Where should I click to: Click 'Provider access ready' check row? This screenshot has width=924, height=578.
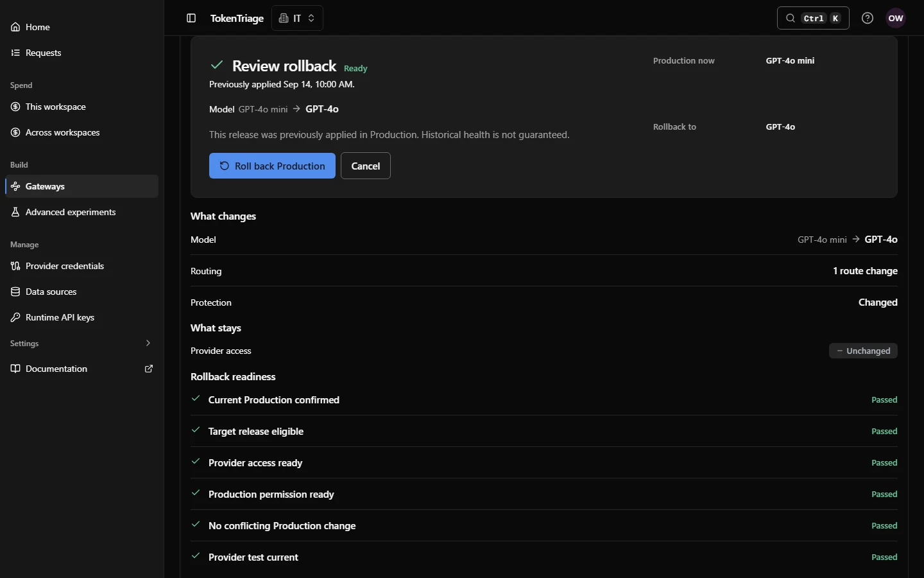coord(544,462)
